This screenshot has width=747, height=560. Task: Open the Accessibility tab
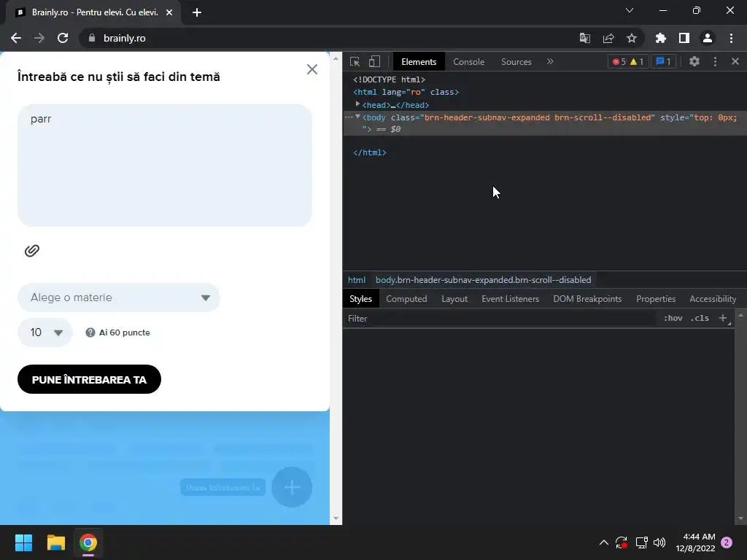click(x=713, y=299)
